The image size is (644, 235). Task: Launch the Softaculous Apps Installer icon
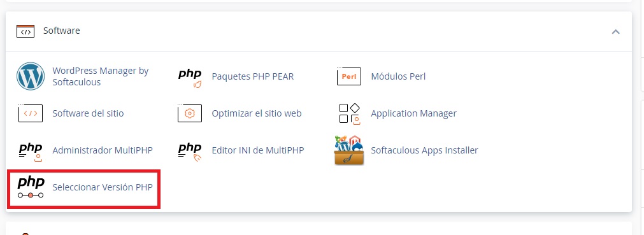349,150
